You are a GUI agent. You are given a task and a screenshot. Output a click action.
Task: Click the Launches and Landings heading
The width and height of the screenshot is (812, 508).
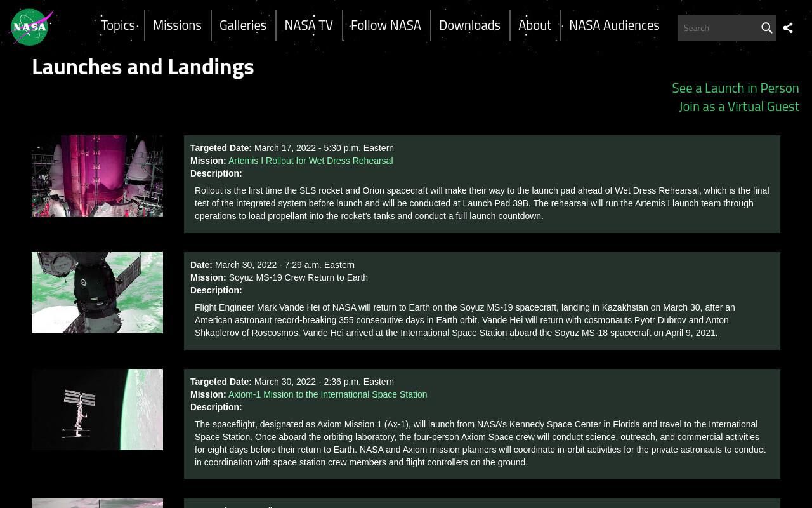pos(143,67)
